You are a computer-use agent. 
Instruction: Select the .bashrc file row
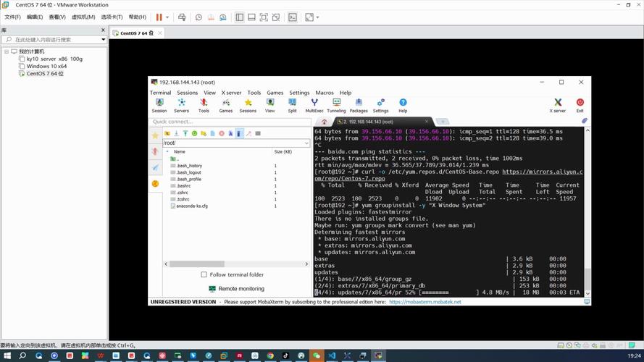[x=183, y=186]
